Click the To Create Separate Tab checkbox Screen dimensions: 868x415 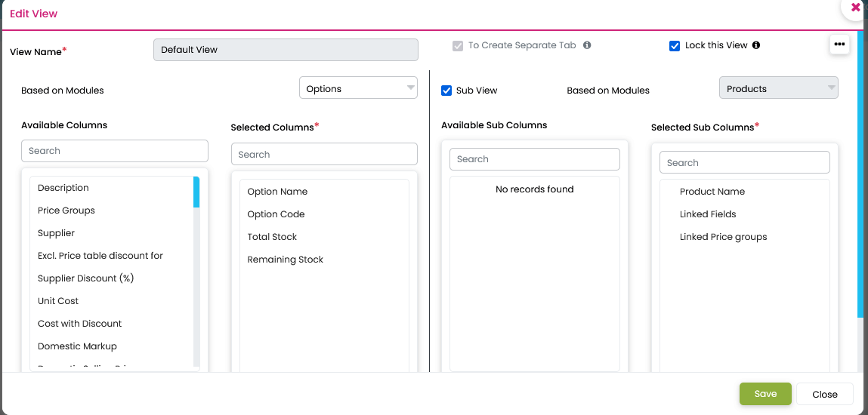tap(457, 46)
